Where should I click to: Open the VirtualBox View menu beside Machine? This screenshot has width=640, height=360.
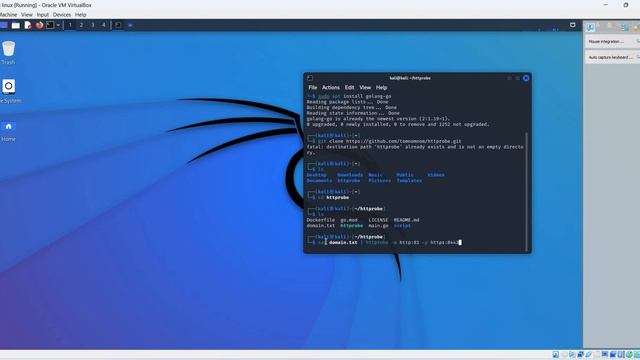click(27, 15)
